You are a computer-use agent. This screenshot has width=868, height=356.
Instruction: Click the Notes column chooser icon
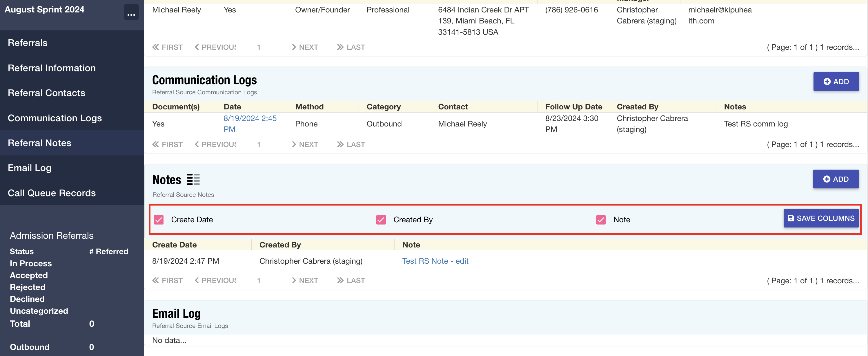[x=193, y=180]
